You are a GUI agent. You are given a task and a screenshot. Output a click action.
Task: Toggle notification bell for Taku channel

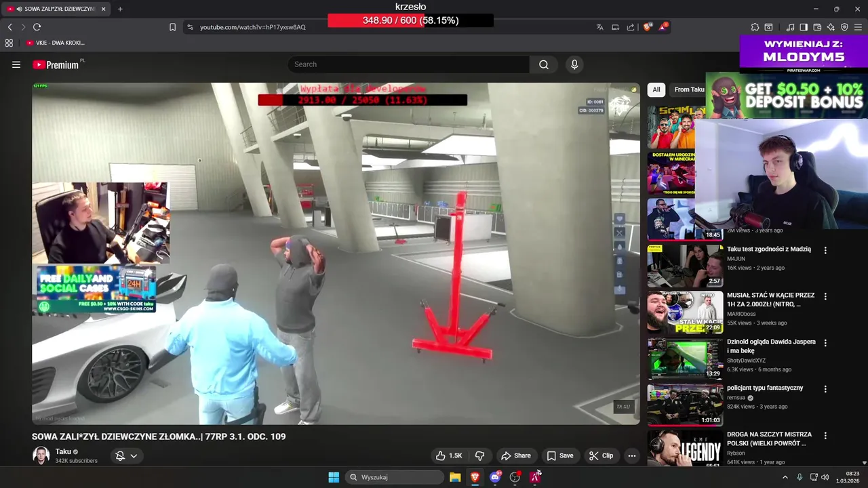[x=120, y=455]
